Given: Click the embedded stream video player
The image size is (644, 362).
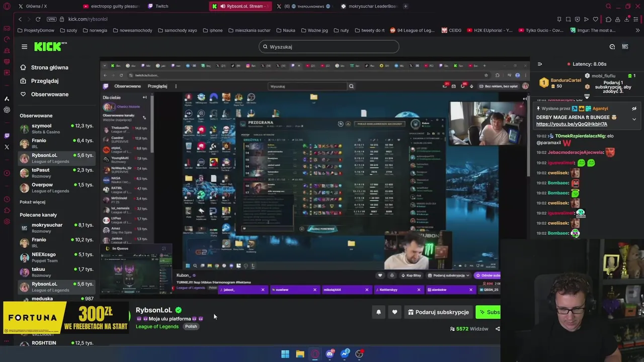Looking at the screenshot, I should (x=314, y=177).
